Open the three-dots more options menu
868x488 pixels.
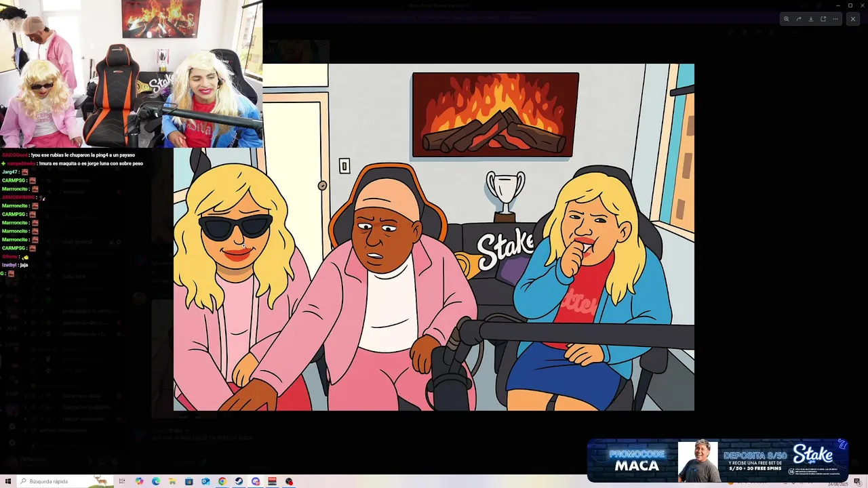[835, 19]
